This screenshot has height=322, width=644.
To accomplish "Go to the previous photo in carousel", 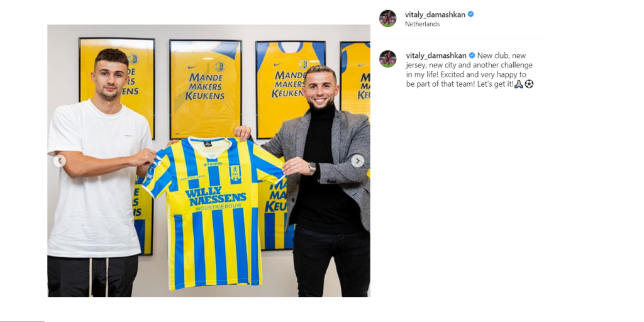I will pos(60,161).
